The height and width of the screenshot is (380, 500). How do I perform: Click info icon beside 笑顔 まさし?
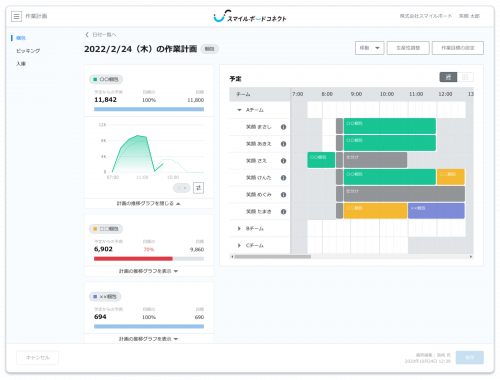(283, 127)
